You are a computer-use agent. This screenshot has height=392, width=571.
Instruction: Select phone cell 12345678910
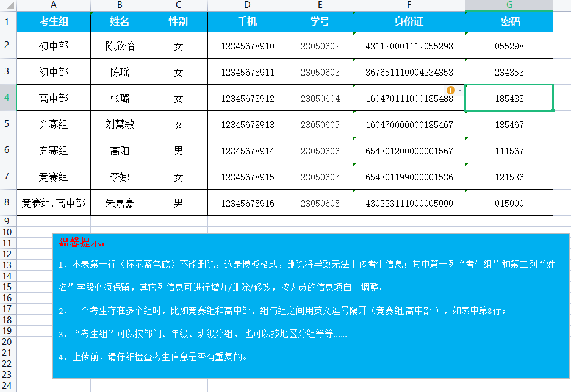pyautogui.click(x=247, y=46)
